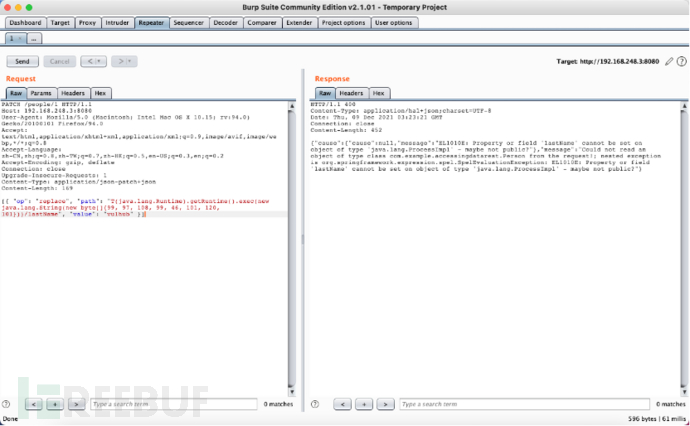Open request search help icon

click(6, 404)
